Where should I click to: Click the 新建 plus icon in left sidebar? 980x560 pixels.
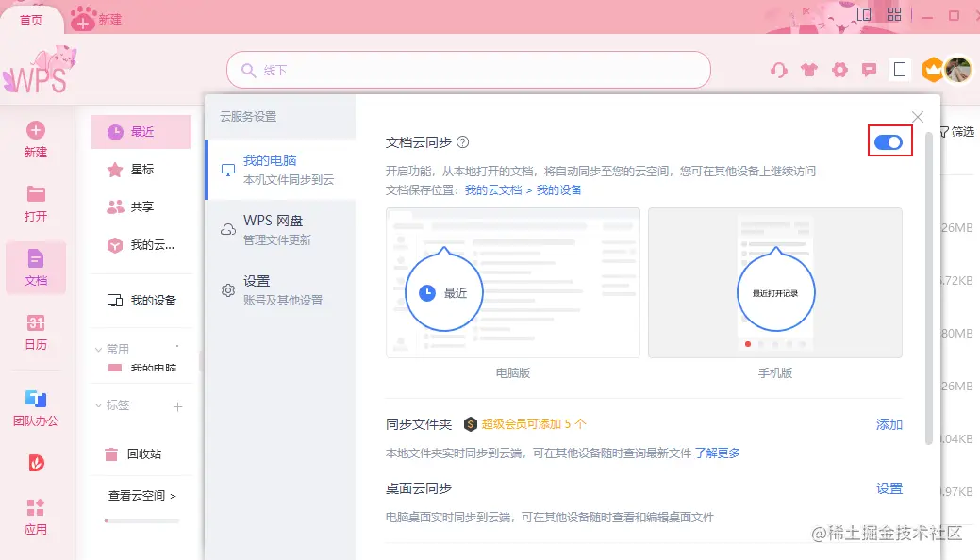coord(36,131)
